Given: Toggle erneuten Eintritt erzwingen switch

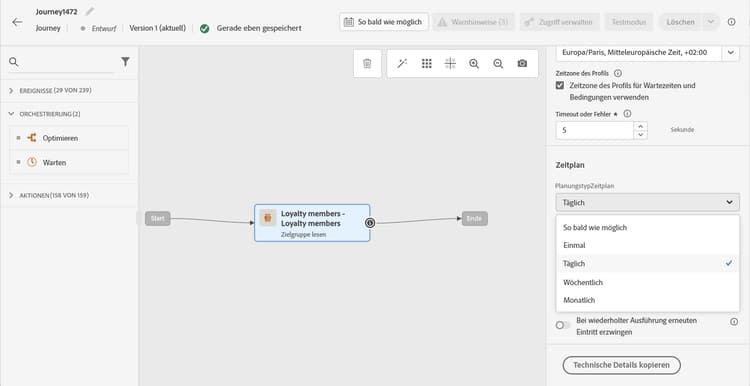Looking at the screenshot, I should point(563,325).
